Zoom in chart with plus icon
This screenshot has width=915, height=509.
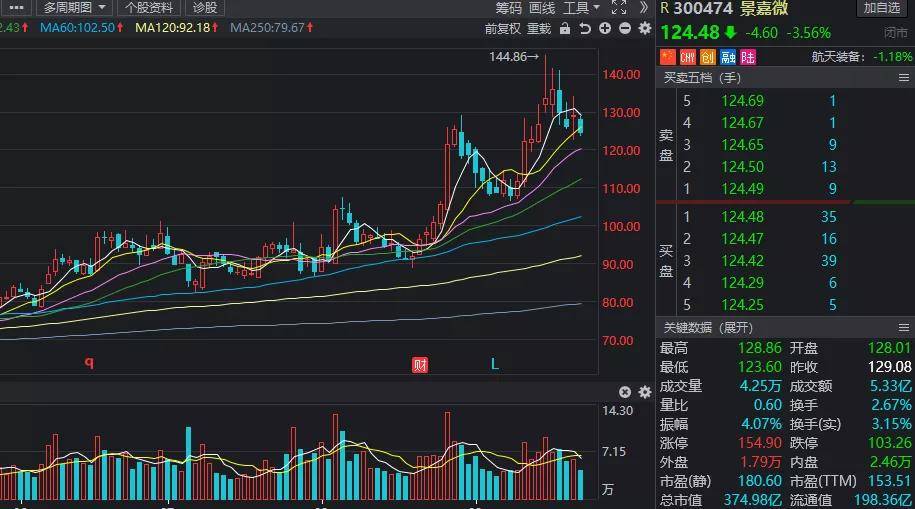click(x=605, y=28)
